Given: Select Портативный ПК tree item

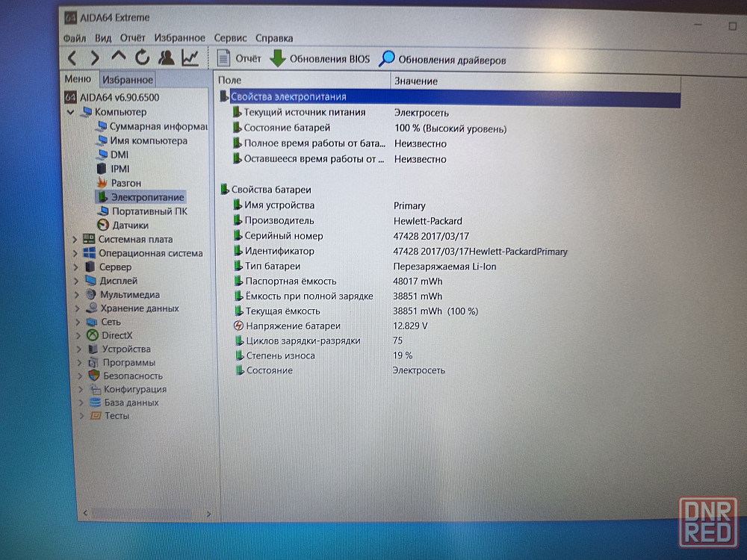Looking at the screenshot, I should click(149, 211).
